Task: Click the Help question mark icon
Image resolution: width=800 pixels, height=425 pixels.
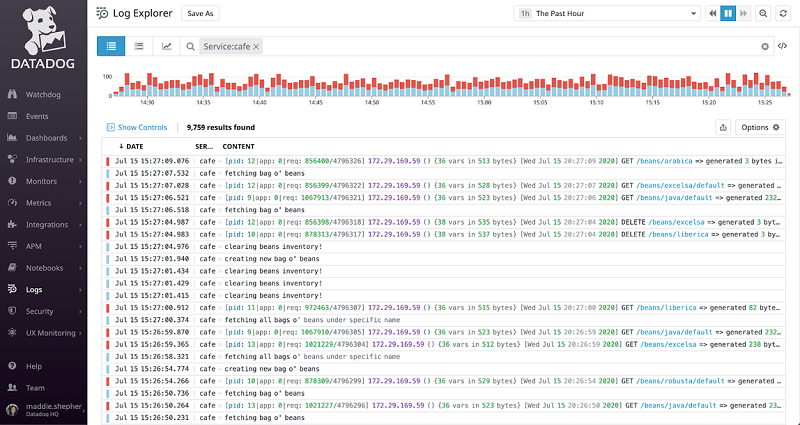Action: pos(12,366)
